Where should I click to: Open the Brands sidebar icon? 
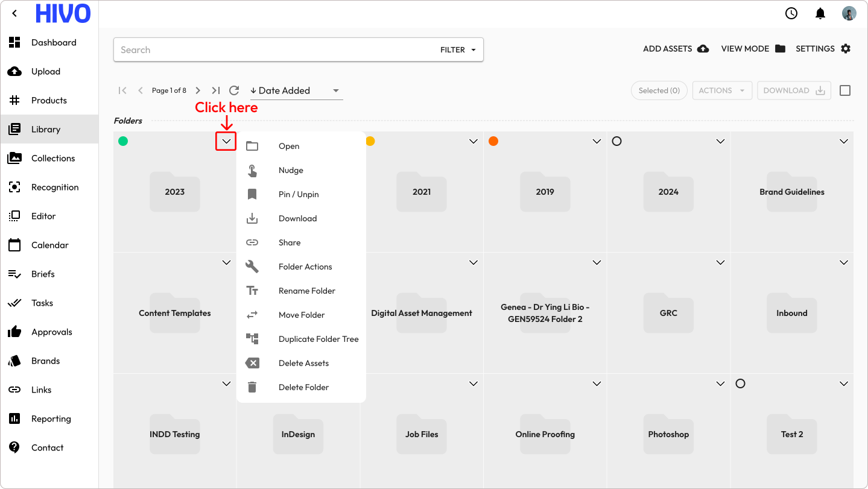14,361
